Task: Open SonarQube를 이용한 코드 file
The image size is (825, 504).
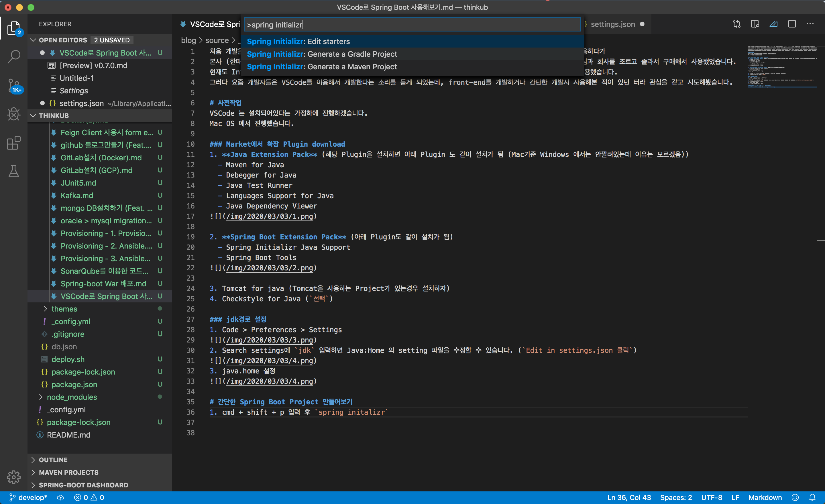Action: coord(99,271)
